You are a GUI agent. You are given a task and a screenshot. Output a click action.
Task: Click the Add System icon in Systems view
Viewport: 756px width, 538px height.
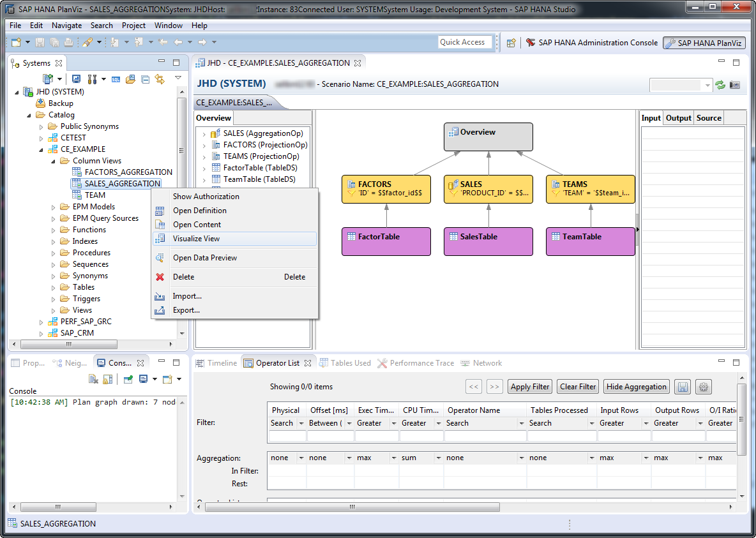click(47, 79)
